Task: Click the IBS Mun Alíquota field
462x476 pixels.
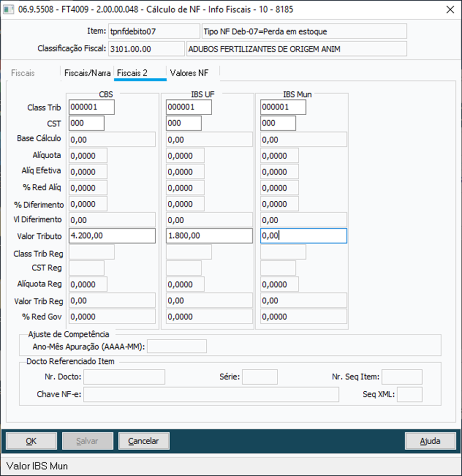Action: tap(279, 155)
